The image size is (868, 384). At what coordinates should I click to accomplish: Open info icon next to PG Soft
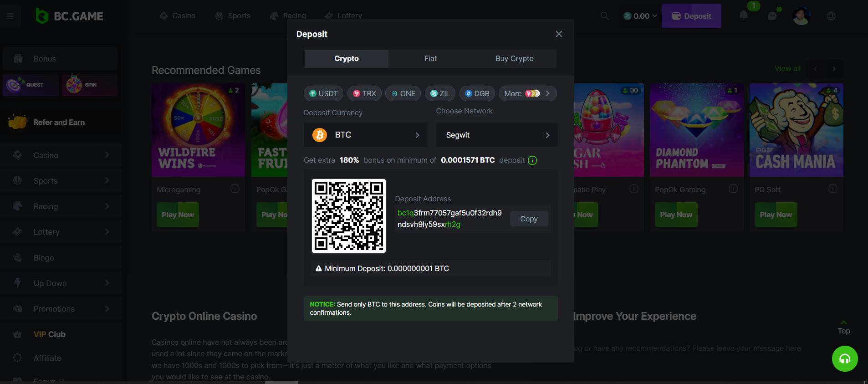(x=833, y=189)
